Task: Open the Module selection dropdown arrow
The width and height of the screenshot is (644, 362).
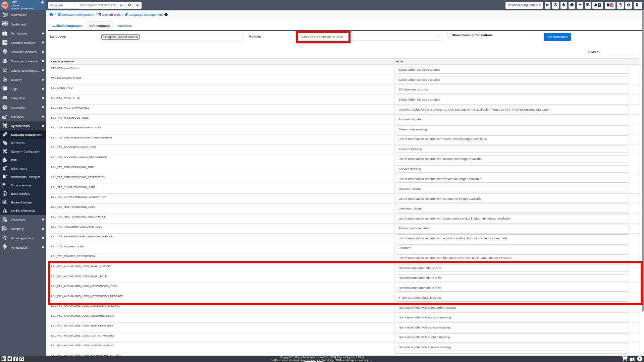Action: tap(438, 37)
